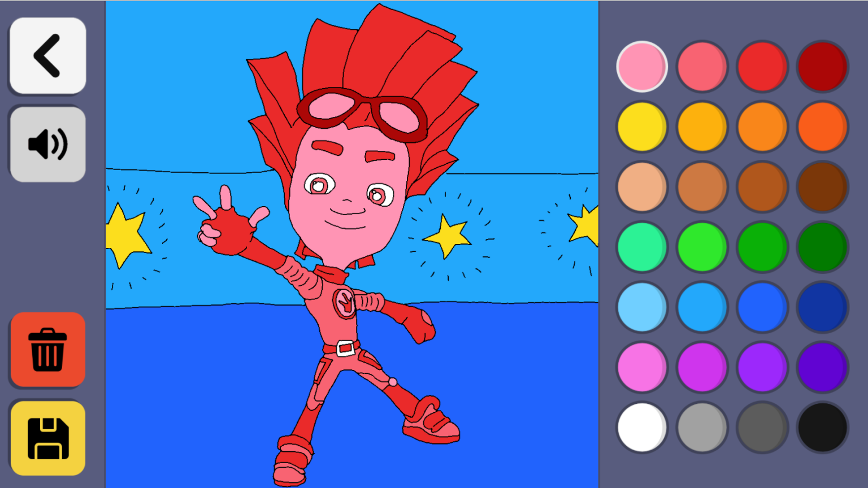Select the light gray color swatch

[x=702, y=428]
